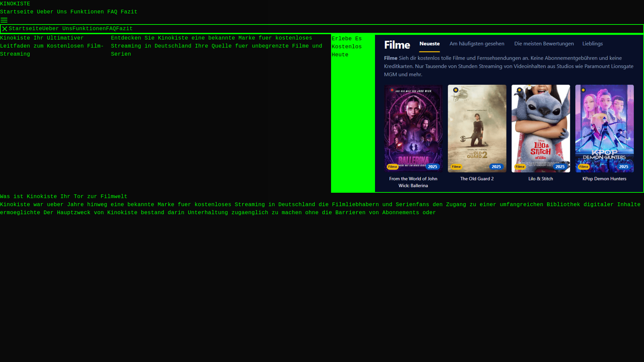The width and height of the screenshot is (644, 362).
Task: Click the red dot icon on Ballerina poster
Action: [392, 90]
